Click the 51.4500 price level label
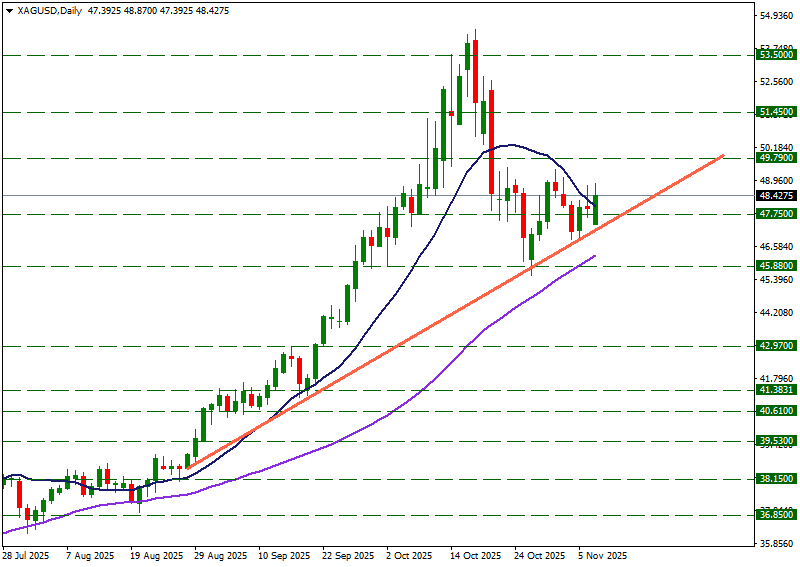Image resolution: width=800 pixels, height=567 pixels. 776,113
